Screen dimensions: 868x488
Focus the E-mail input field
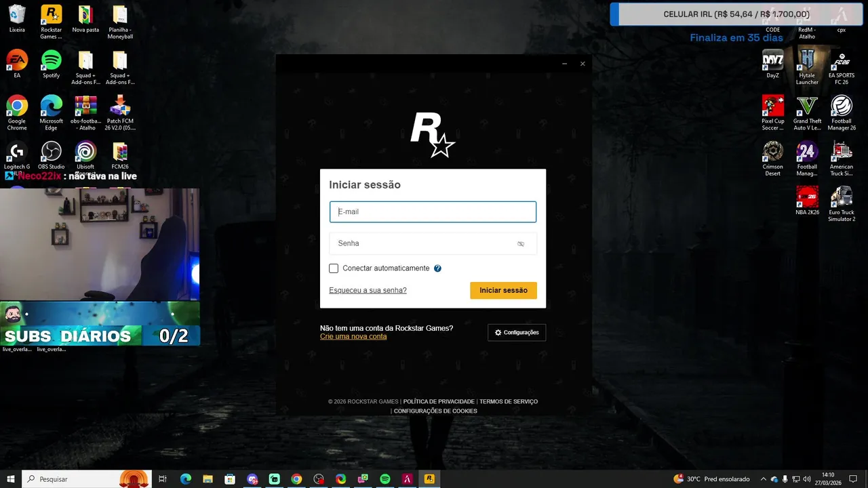click(433, 211)
